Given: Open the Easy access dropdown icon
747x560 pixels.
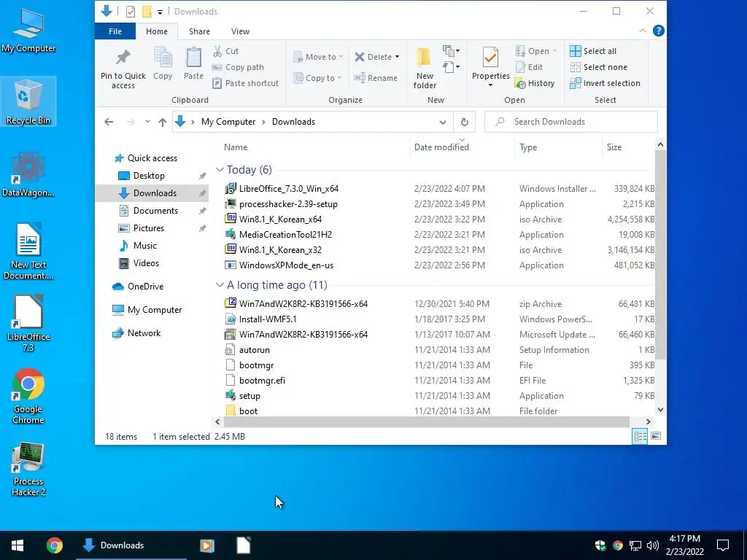Looking at the screenshot, I should coord(451,66).
